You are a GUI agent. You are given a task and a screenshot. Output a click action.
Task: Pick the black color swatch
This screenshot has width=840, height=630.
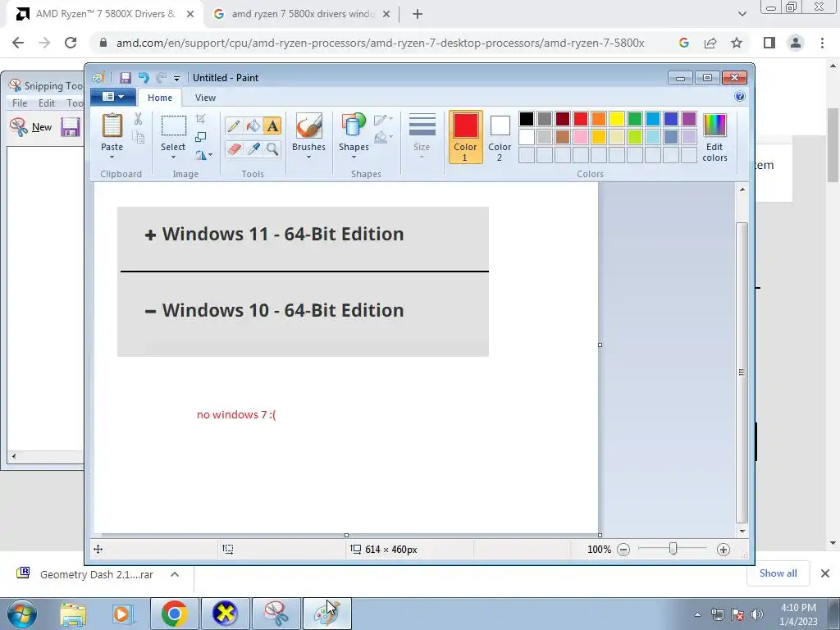tap(527, 119)
